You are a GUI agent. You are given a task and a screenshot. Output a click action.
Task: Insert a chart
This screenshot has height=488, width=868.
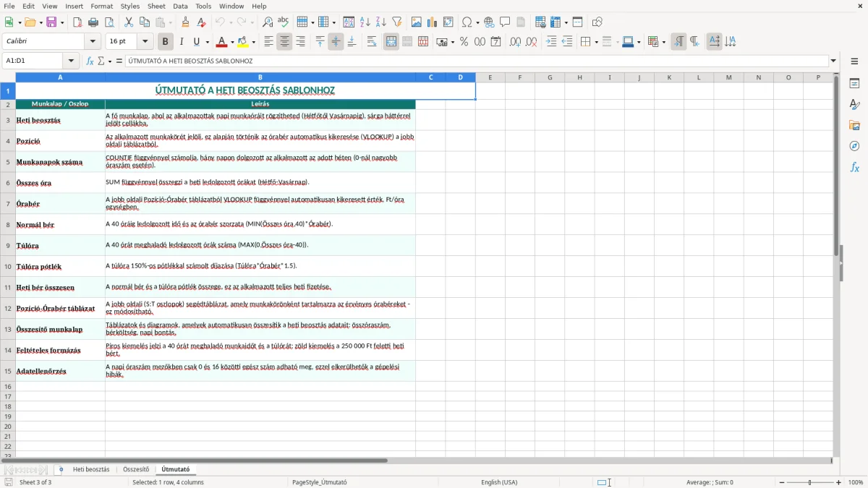click(x=433, y=22)
